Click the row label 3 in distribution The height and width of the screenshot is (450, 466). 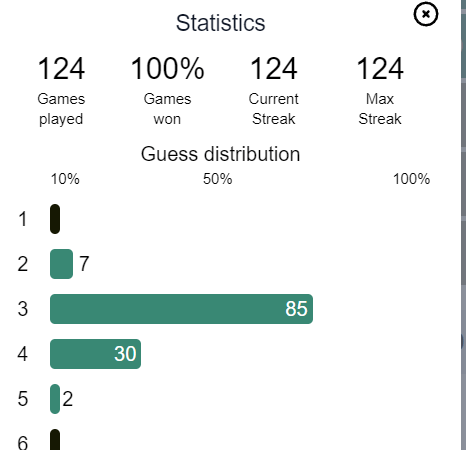[x=23, y=309]
